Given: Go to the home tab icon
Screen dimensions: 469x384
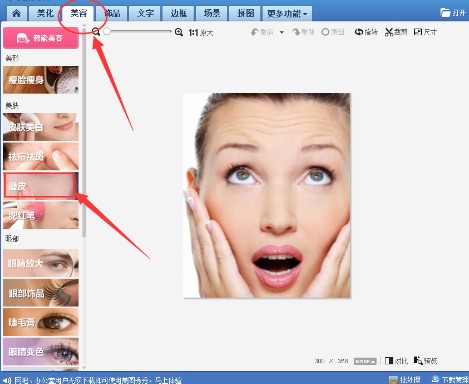Looking at the screenshot, I should 16,14.
